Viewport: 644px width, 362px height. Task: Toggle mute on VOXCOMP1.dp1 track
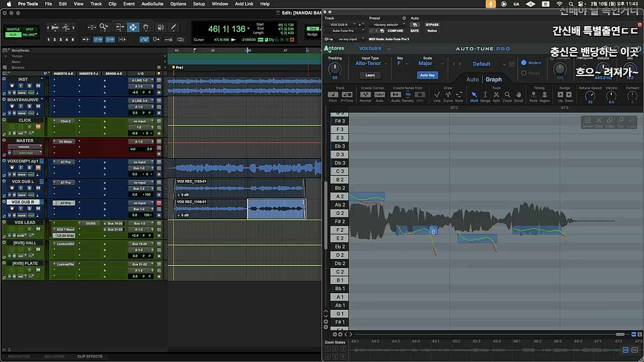pyautogui.click(x=38, y=167)
